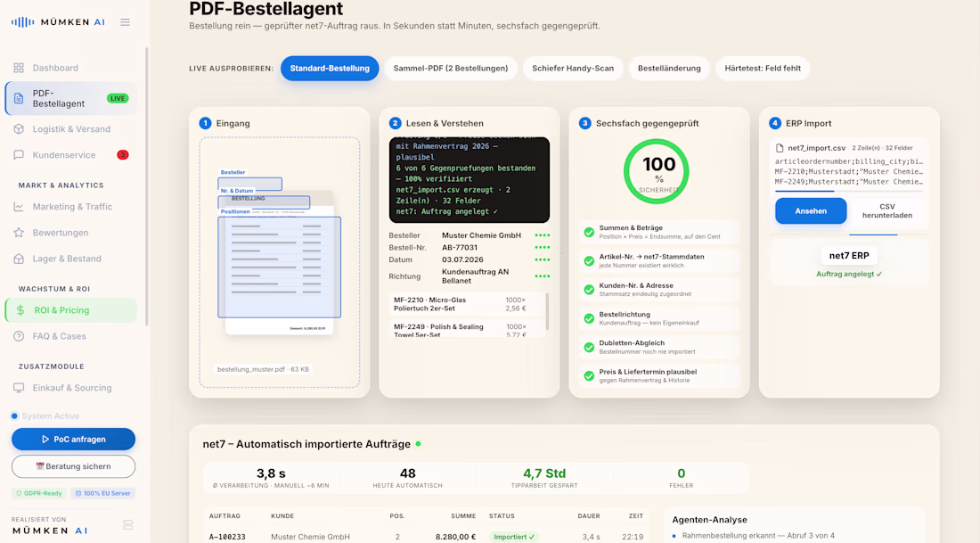The height and width of the screenshot is (543, 980).
Task: Click order number A-100233 in the table
Action: 227,537
